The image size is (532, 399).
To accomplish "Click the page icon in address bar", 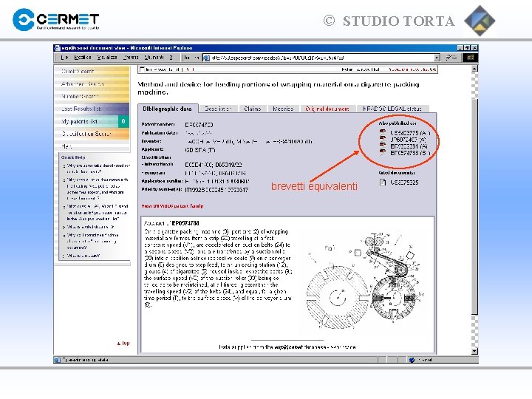I will [206, 58].
